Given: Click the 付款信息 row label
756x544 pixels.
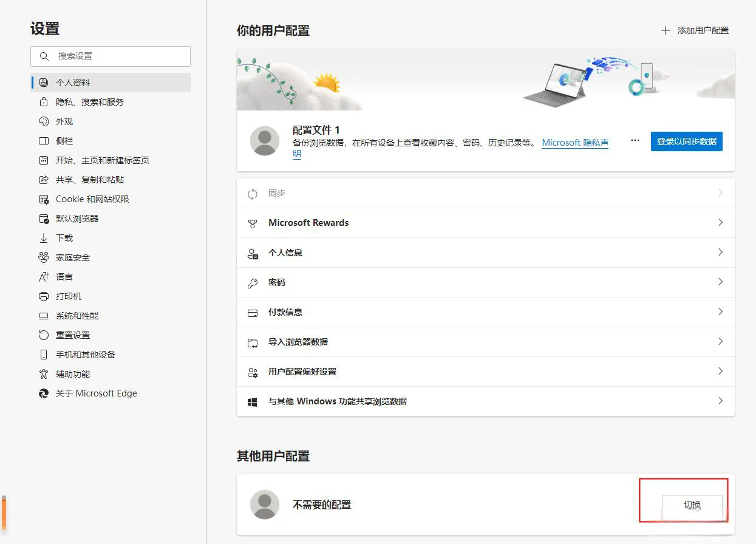Looking at the screenshot, I should pos(285,312).
